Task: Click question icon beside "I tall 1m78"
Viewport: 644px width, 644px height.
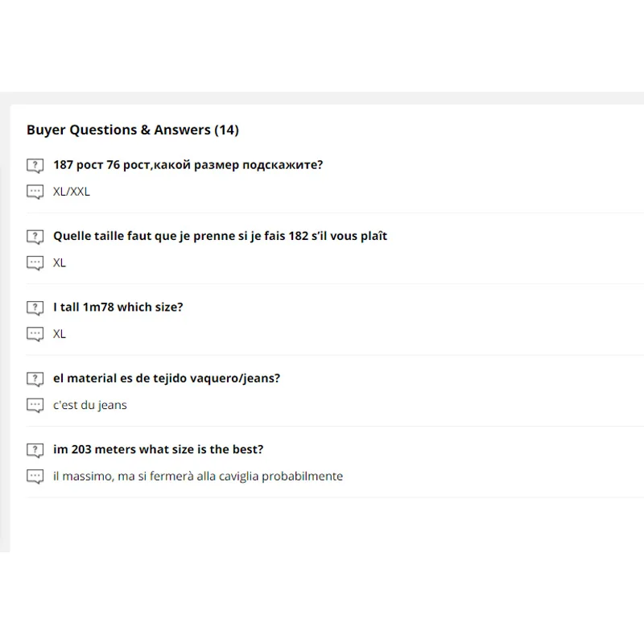Action: (35, 308)
